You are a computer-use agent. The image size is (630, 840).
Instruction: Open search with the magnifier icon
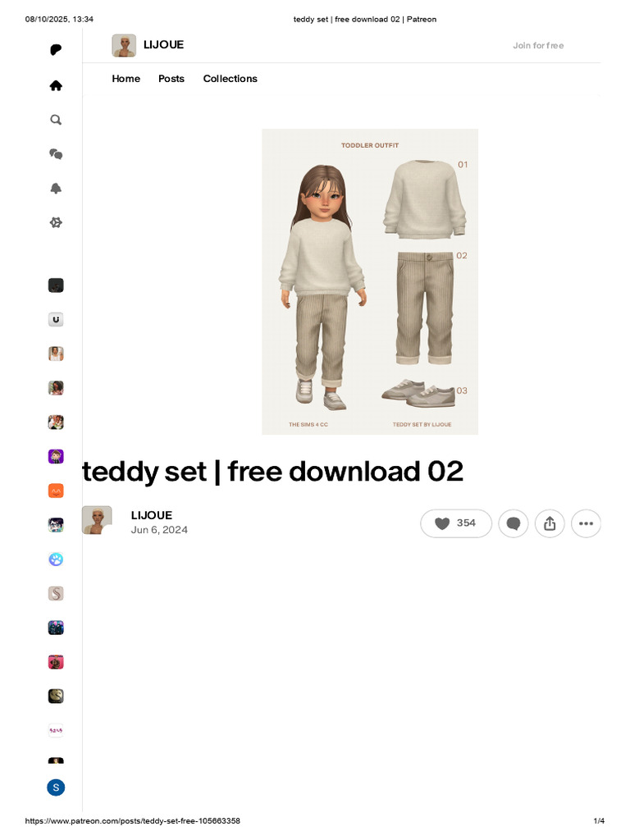click(x=56, y=120)
